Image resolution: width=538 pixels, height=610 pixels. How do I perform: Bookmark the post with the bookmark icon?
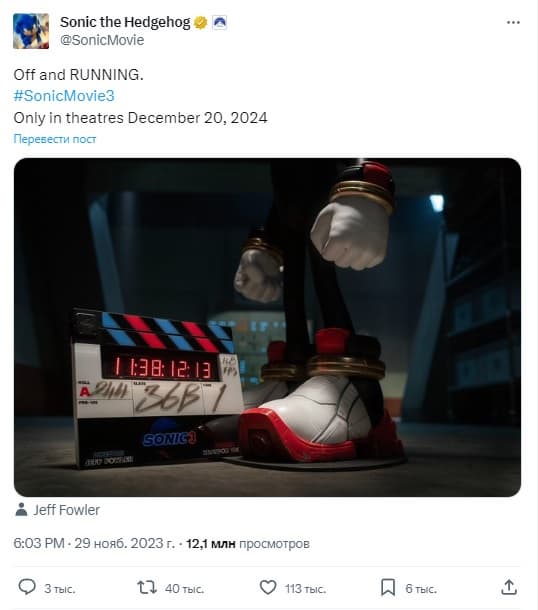tap(388, 587)
